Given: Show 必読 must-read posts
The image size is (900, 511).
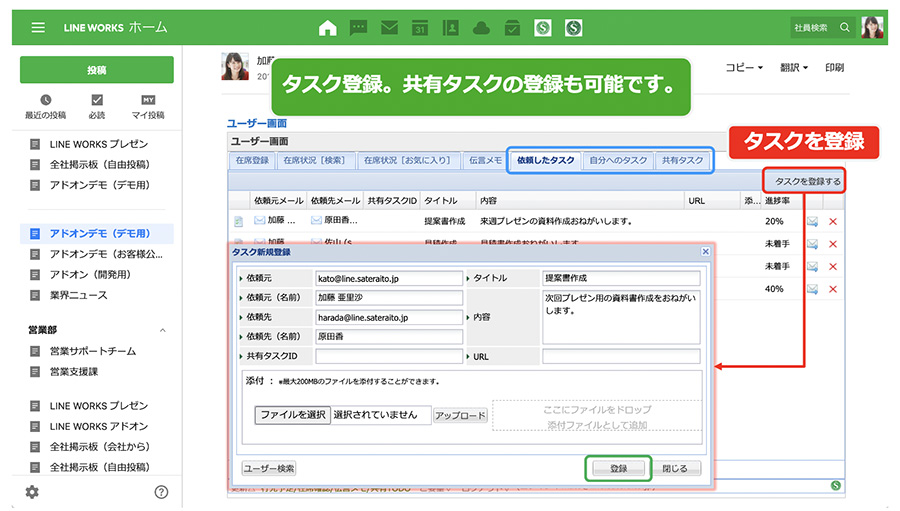Looking at the screenshot, I should tap(97, 107).
